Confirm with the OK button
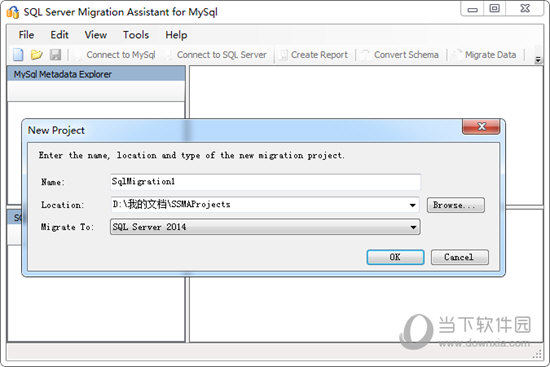This screenshot has width=550, height=367. [395, 257]
